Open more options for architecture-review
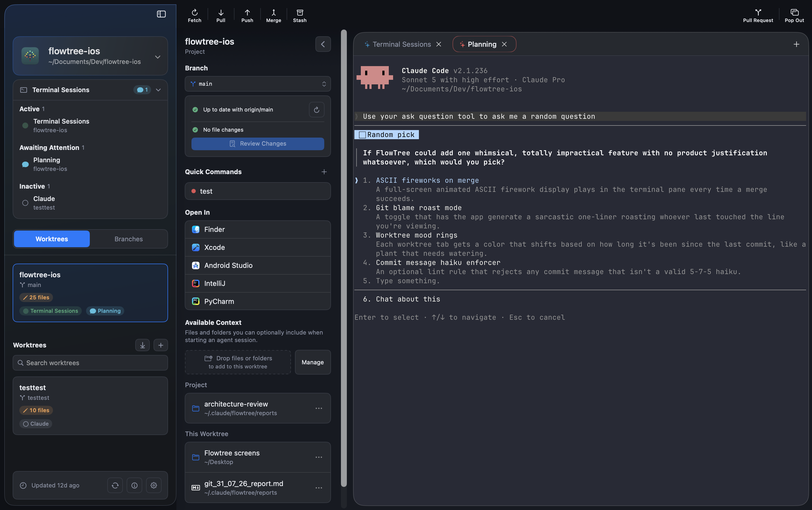This screenshot has width=812, height=510. (318, 408)
